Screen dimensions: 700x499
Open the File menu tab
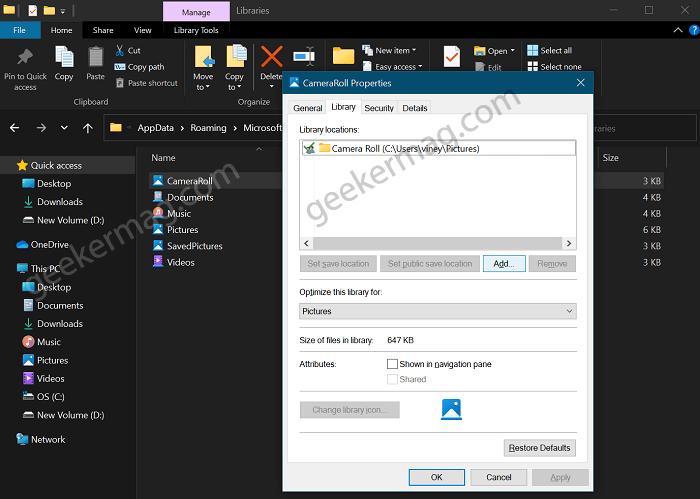pos(20,30)
